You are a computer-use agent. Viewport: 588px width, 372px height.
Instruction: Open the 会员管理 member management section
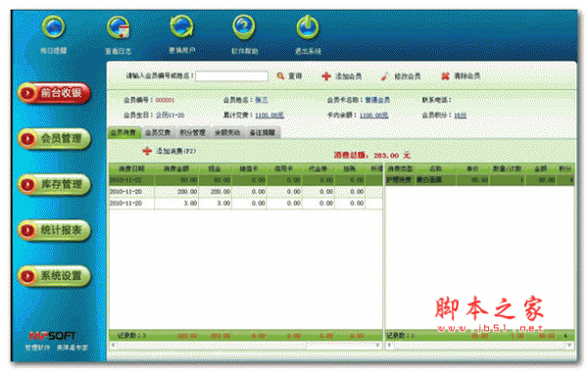[x=54, y=139]
